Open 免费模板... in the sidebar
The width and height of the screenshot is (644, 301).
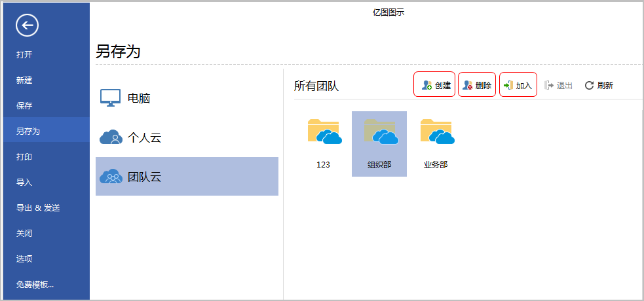click(35, 285)
